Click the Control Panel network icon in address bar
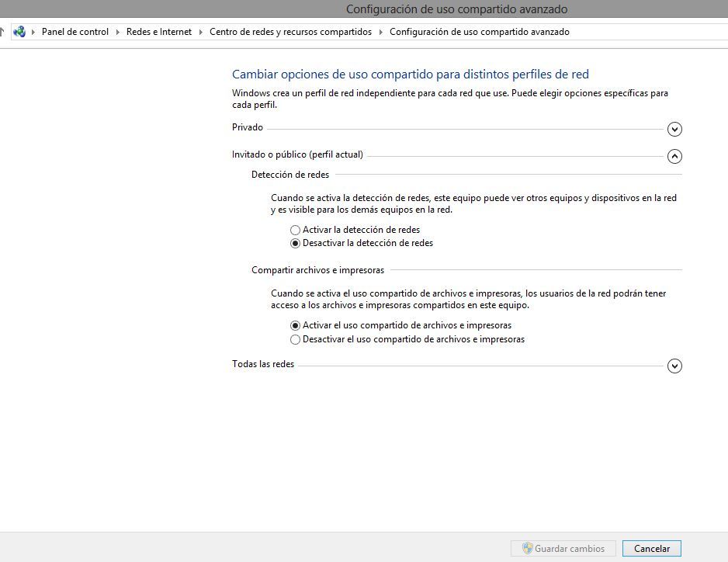Viewport: 728px width, 562px height. pyautogui.click(x=19, y=32)
